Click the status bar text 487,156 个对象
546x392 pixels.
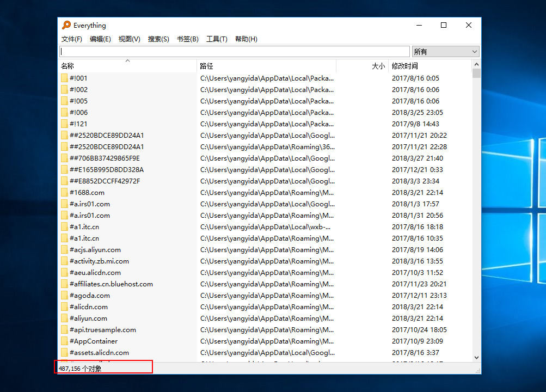(80, 369)
